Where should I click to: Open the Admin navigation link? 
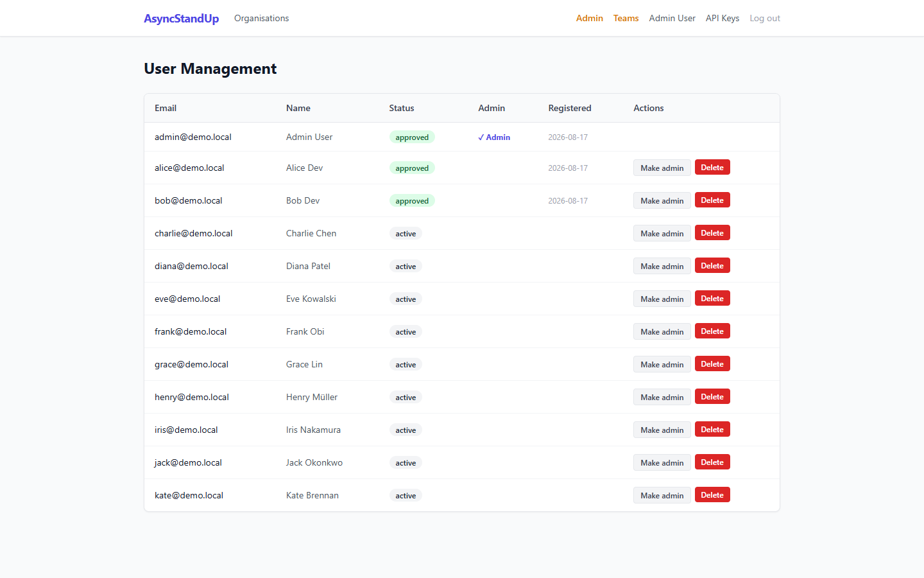point(589,19)
